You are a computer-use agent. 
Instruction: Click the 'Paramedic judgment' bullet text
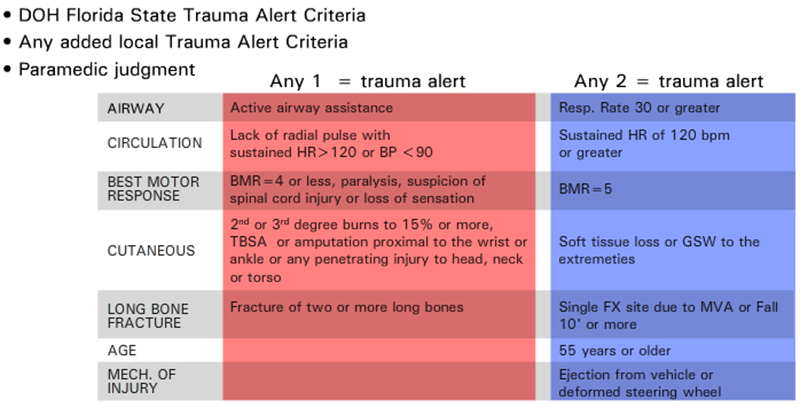(x=106, y=70)
